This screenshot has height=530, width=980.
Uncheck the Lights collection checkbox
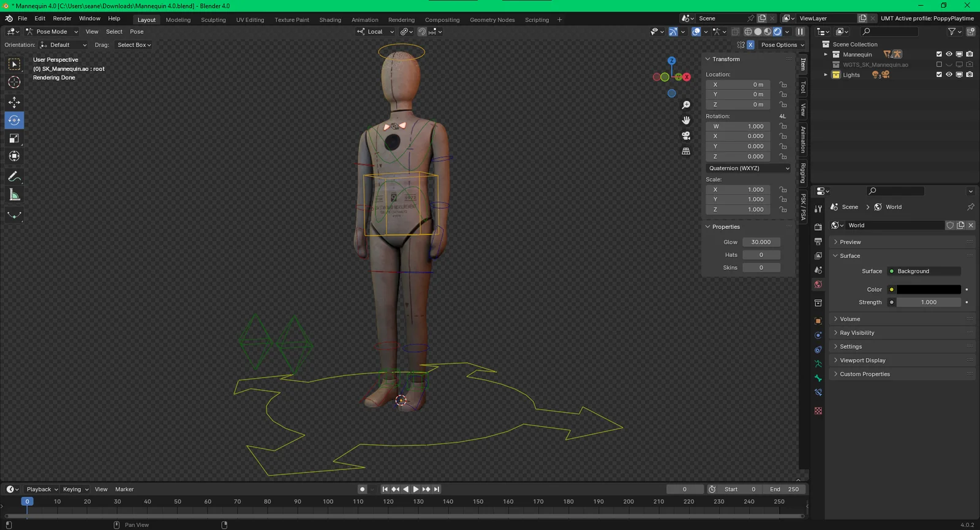click(939, 75)
